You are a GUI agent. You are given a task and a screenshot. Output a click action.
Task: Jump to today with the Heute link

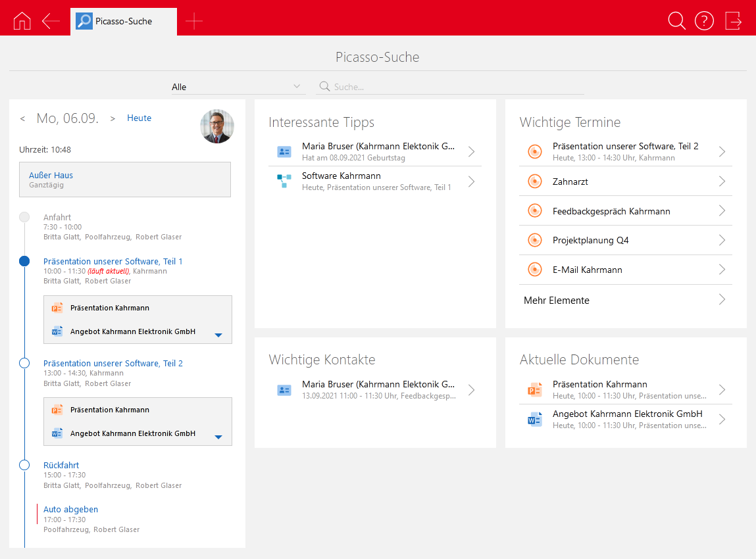(139, 118)
